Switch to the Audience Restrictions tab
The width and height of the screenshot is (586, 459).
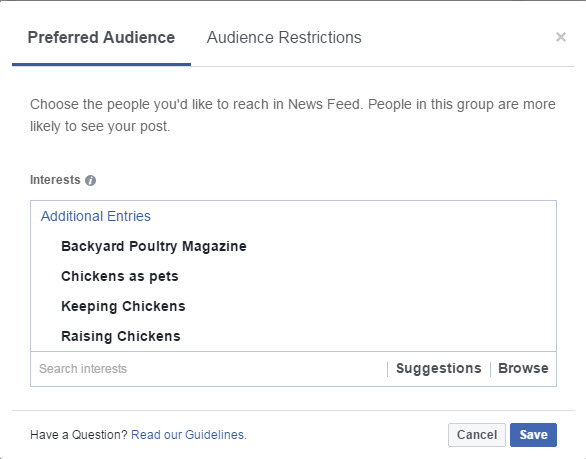click(284, 37)
